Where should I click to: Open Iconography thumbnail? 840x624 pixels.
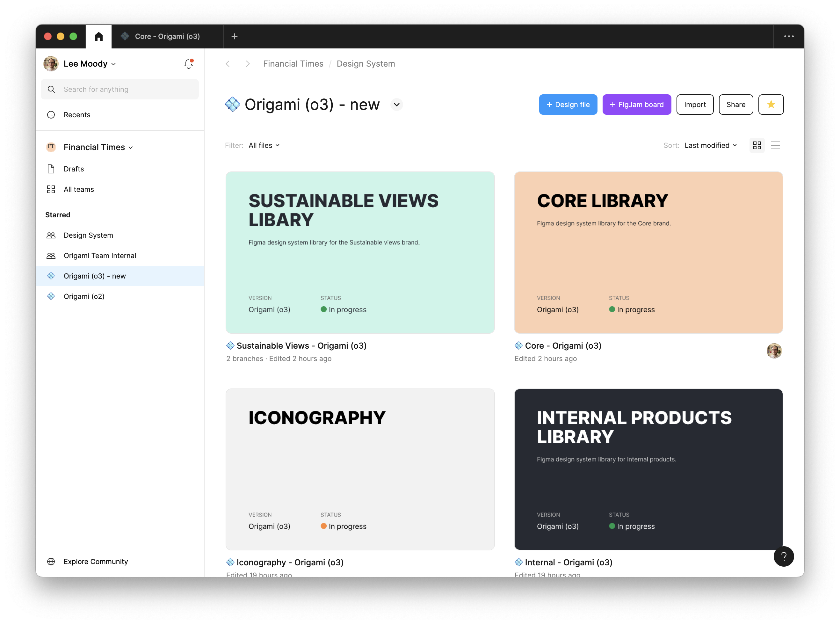pyautogui.click(x=360, y=469)
